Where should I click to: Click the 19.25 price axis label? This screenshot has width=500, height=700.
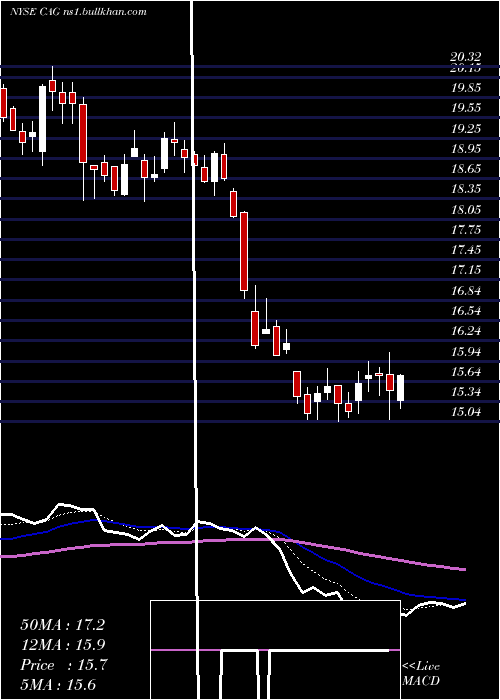(x=466, y=128)
